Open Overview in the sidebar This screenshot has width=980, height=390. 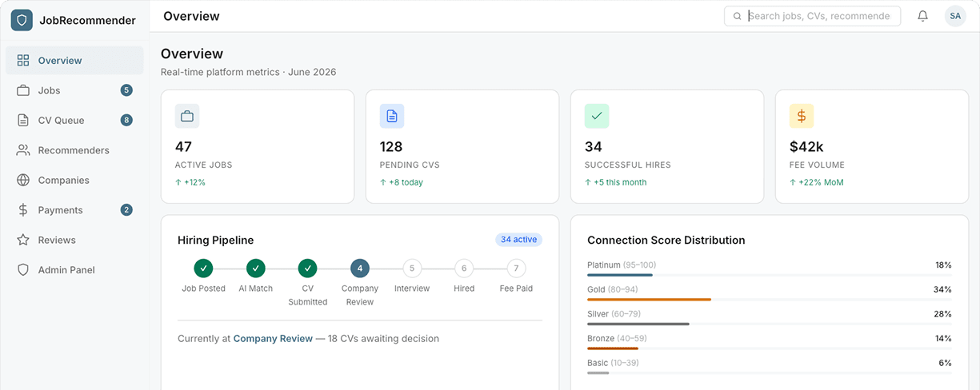click(74, 61)
